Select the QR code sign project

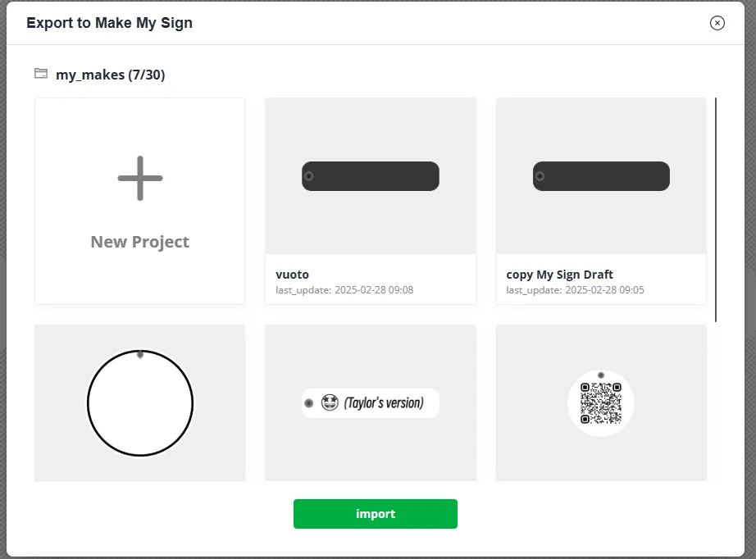(601, 403)
